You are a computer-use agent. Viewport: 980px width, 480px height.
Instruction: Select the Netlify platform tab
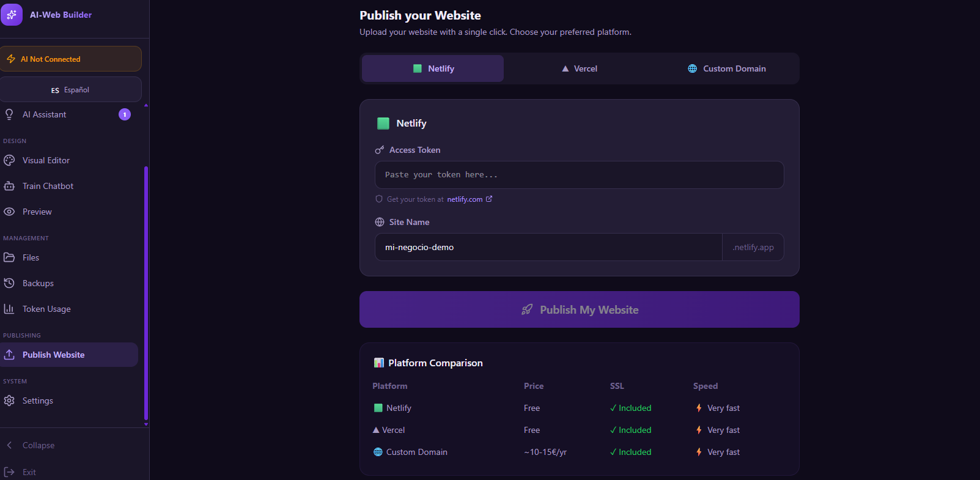coord(433,68)
